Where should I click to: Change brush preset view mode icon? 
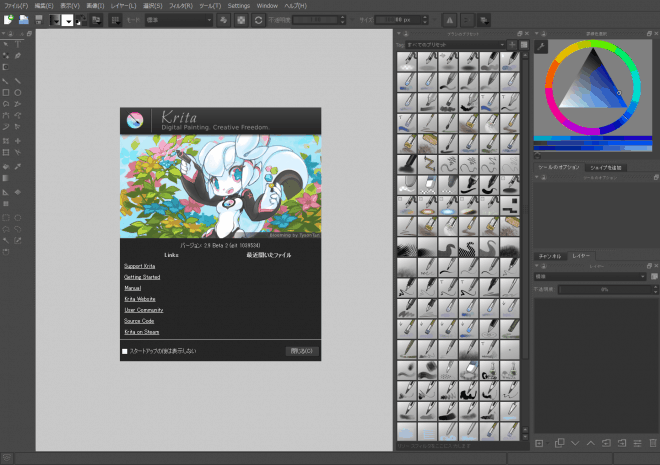point(524,44)
